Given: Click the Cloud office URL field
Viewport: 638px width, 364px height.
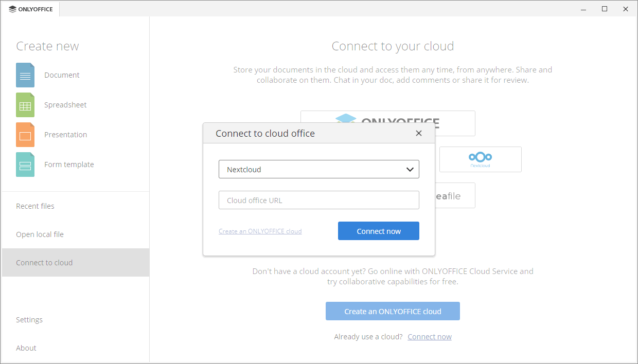Looking at the screenshot, I should [x=319, y=200].
